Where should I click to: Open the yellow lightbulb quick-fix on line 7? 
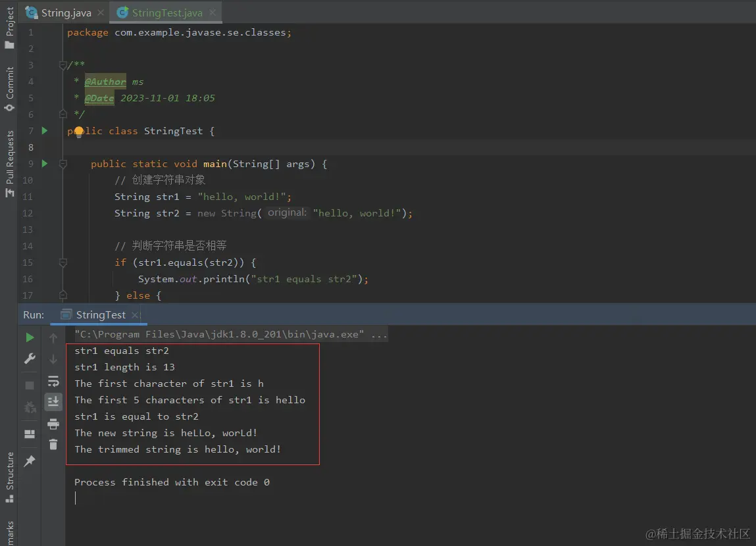point(78,132)
